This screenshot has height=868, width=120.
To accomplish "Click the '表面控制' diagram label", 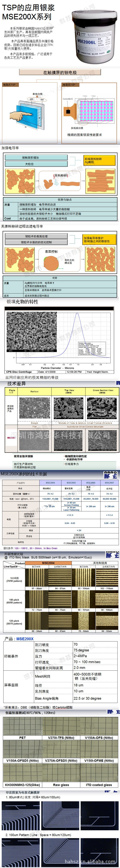I will point(51,251).
